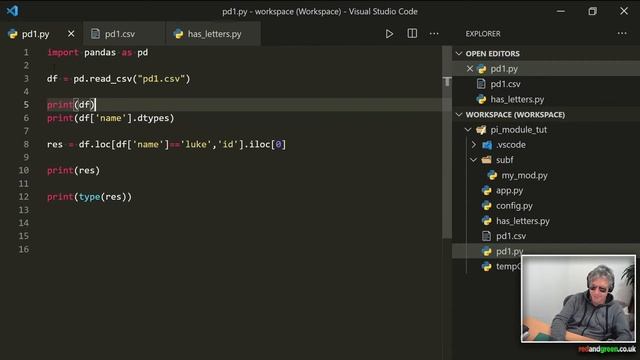This screenshot has width=640, height=360.
Task: Click the Python icon beside app.py
Action: (x=487, y=191)
